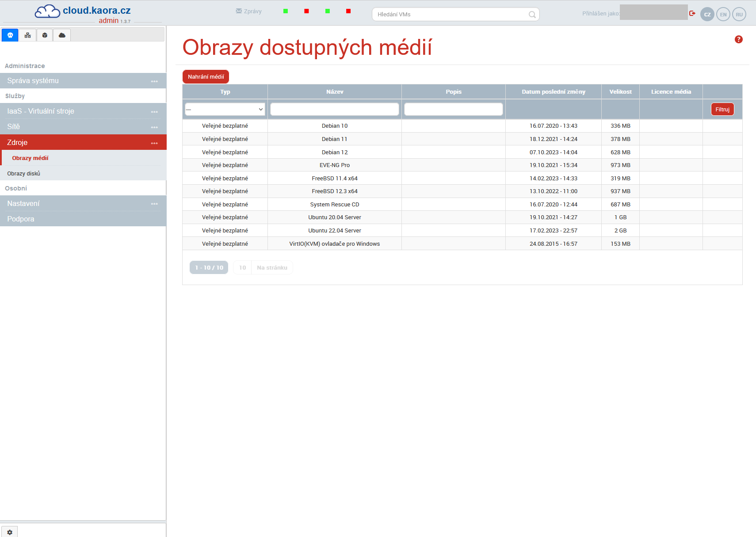The image size is (756, 537).
Task: Open the network topology icon tab
Action: coord(27,35)
